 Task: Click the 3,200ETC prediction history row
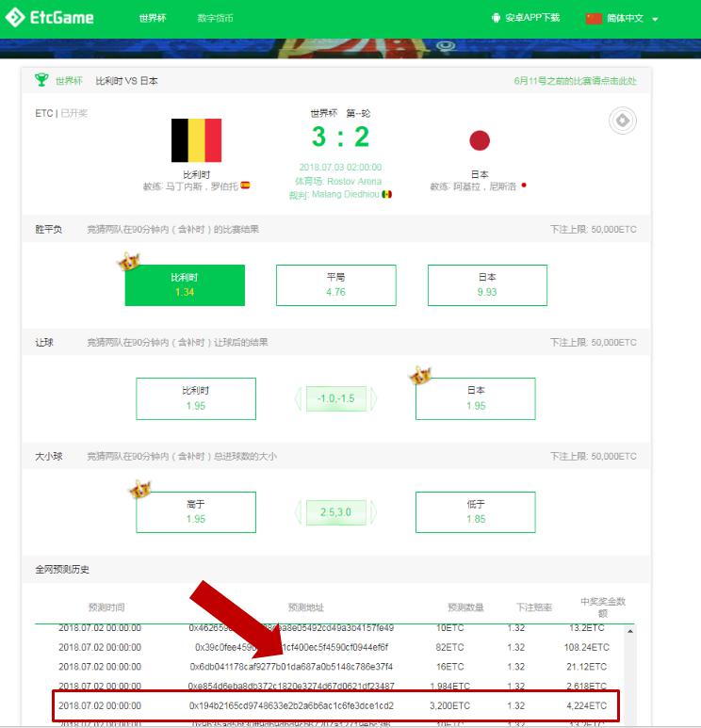coord(335,705)
